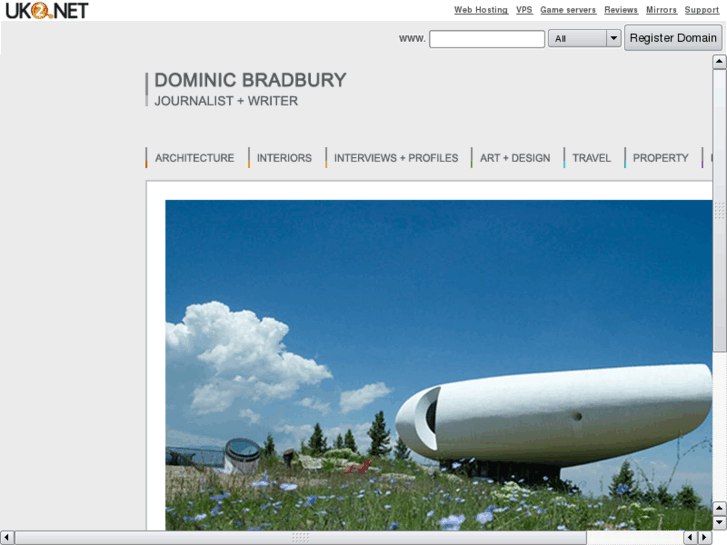Open the VPS link

(524, 10)
